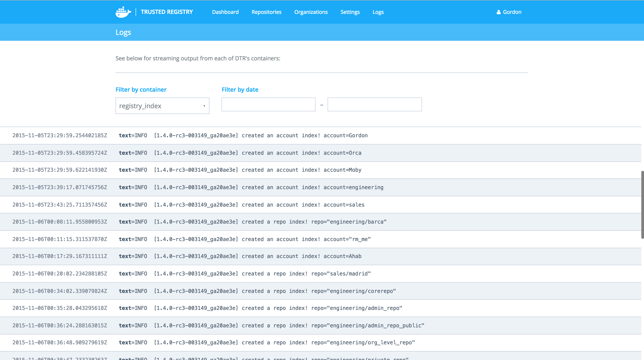Select the log row for account=Moby

[320, 170]
